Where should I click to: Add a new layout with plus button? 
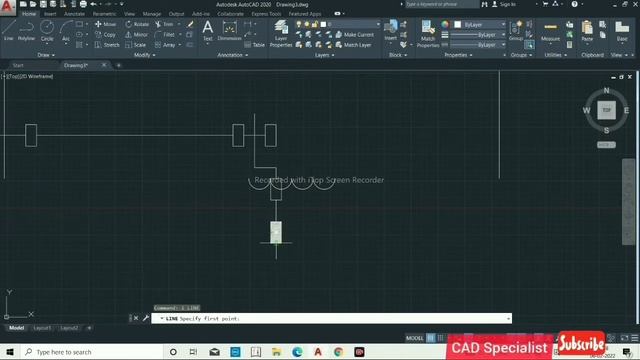coord(89,328)
